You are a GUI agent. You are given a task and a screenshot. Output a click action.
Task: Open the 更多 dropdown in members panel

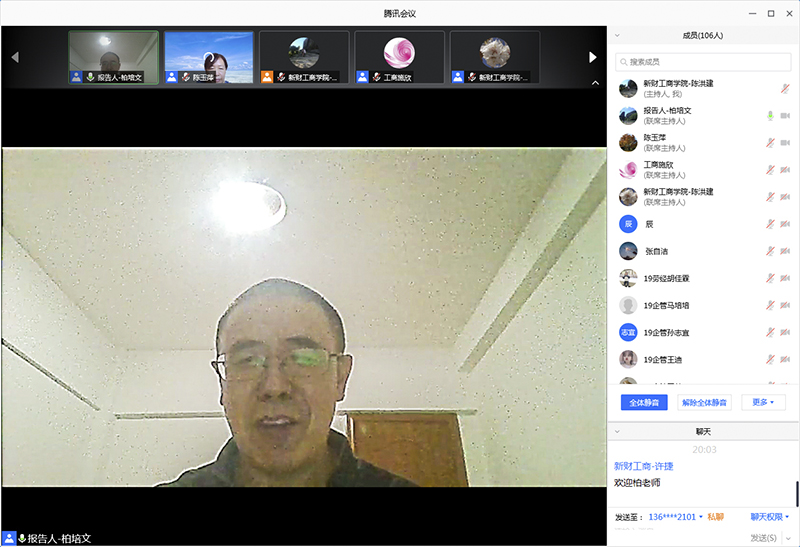(763, 402)
